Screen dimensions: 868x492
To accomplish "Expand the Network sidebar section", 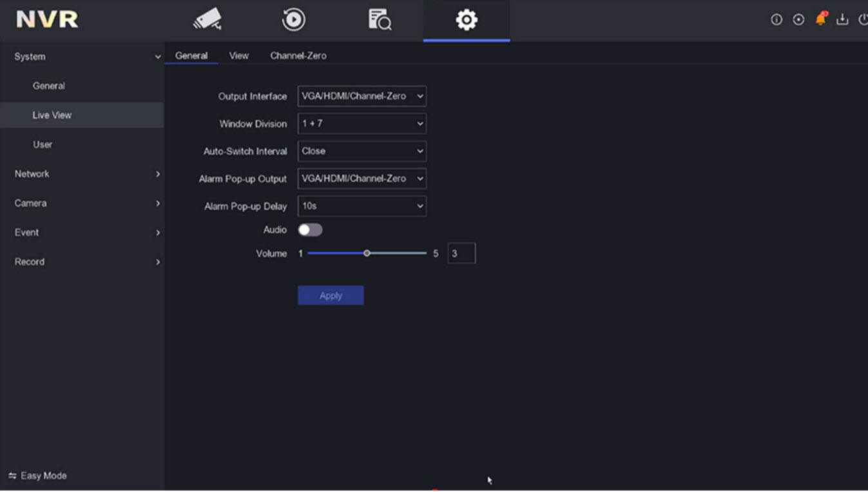I will coord(82,174).
